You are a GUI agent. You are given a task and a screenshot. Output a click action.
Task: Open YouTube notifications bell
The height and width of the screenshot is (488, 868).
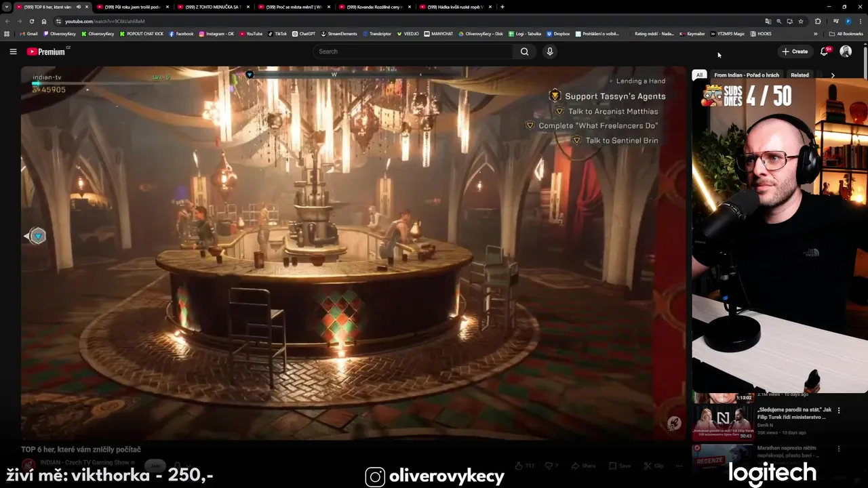click(825, 52)
